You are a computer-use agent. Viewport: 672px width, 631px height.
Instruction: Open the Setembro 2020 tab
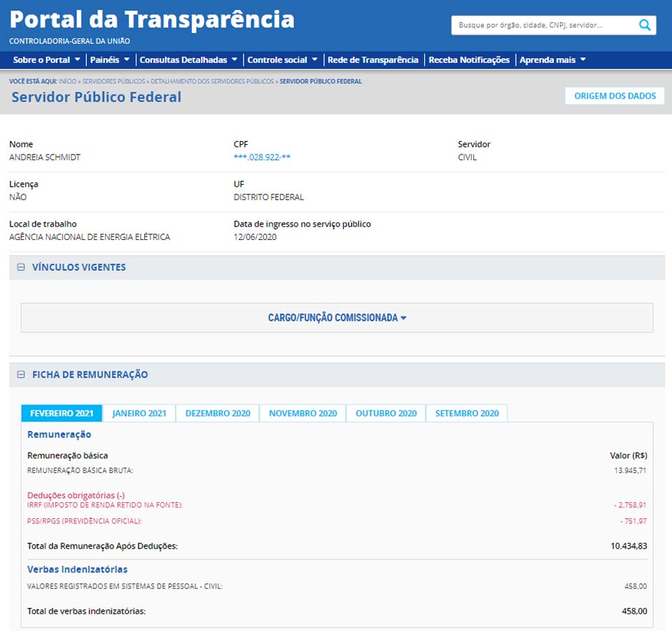click(467, 413)
